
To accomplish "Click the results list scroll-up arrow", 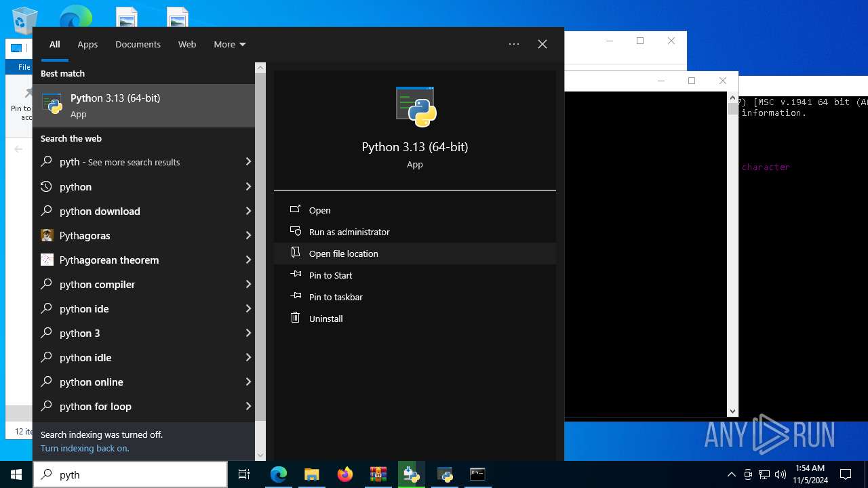I will [260, 68].
